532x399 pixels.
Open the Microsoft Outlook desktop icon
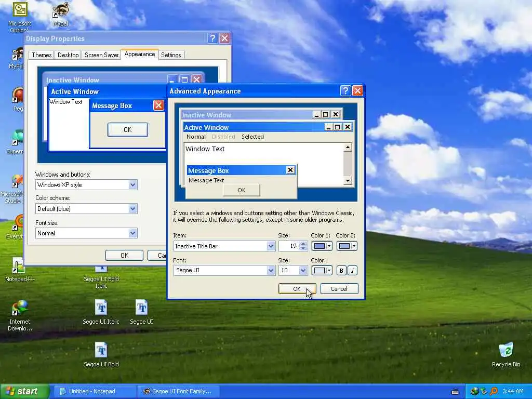[x=20, y=17]
